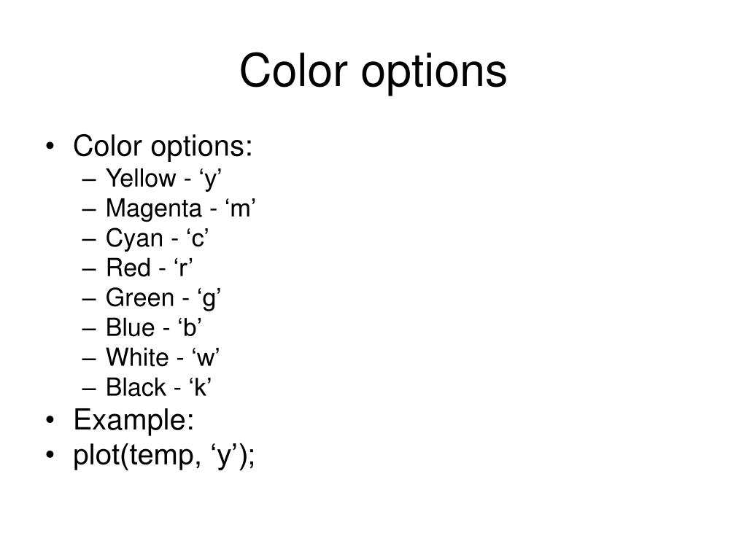Click the bullet before 'Example:'

50,421
